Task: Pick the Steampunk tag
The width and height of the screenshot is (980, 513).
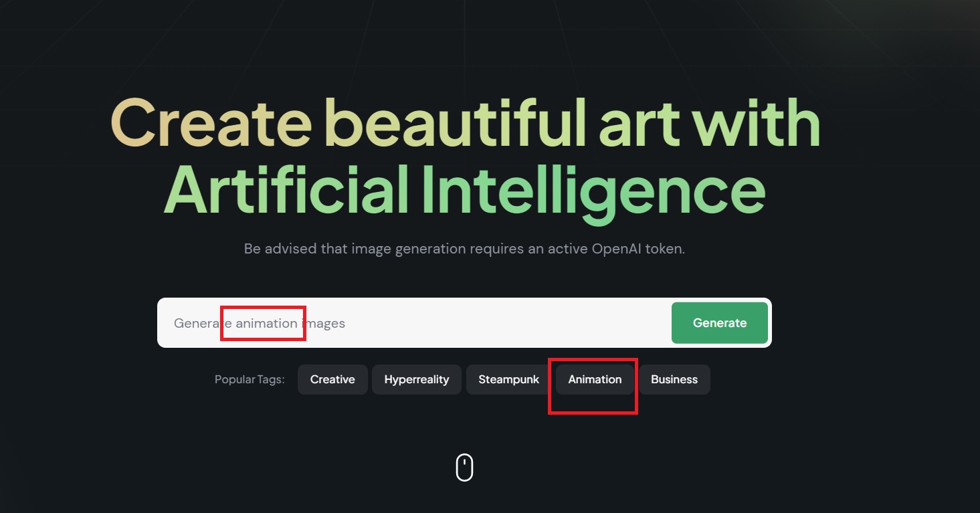Action: [508, 379]
